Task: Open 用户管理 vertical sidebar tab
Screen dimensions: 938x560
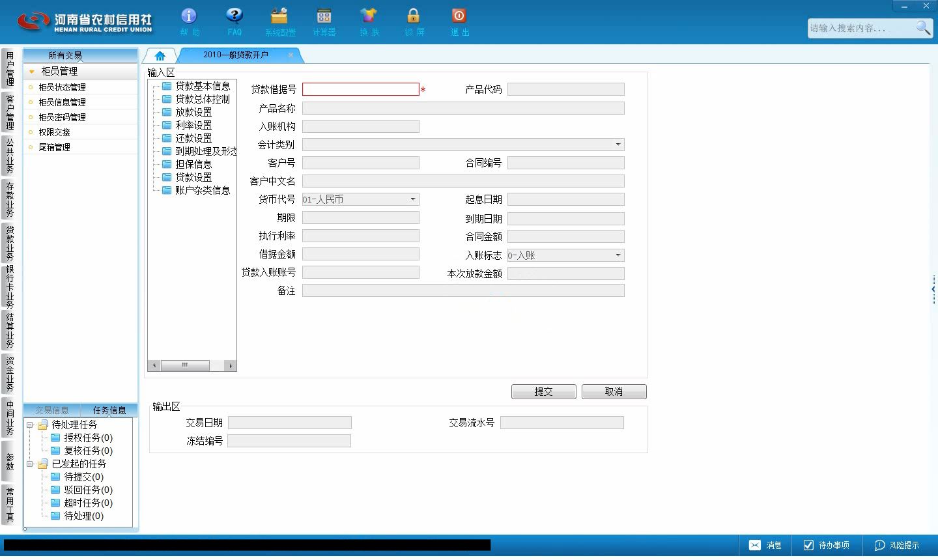Action: coord(9,68)
